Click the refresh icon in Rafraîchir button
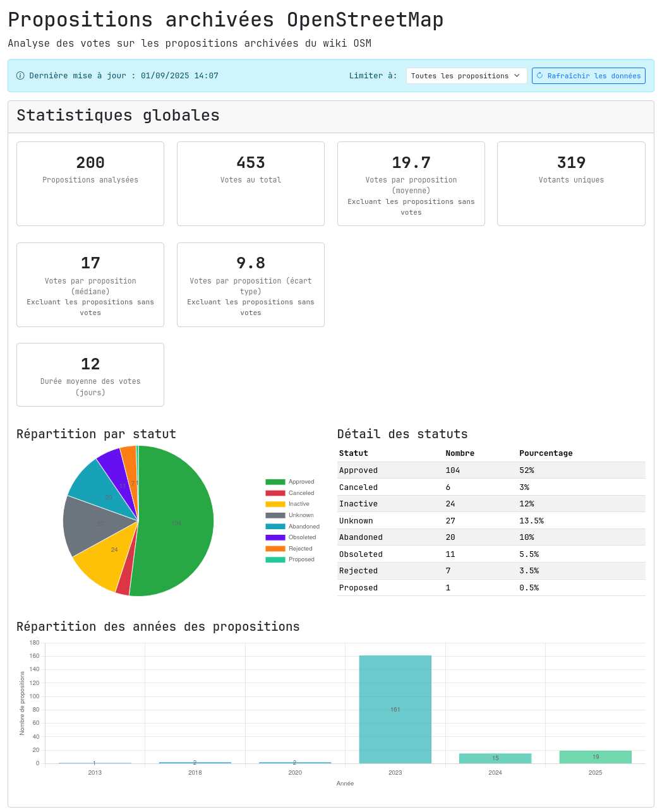Screen dimensions: 662x812 click(x=539, y=76)
